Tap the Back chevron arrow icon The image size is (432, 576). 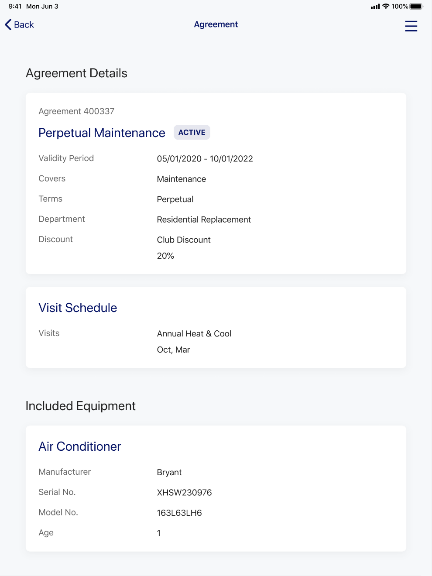pyautogui.click(x=8, y=25)
